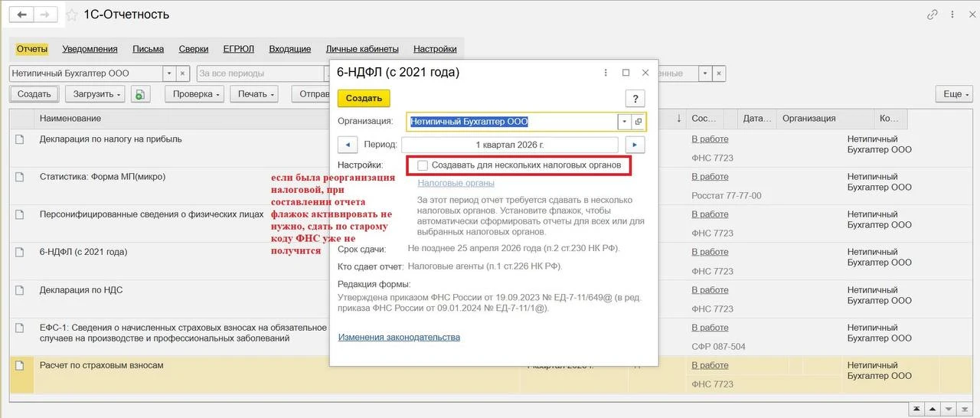The height and width of the screenshot is (418, 980).
Task: Open the Загрузить dropdown button
Action: (x=95, y=94)
